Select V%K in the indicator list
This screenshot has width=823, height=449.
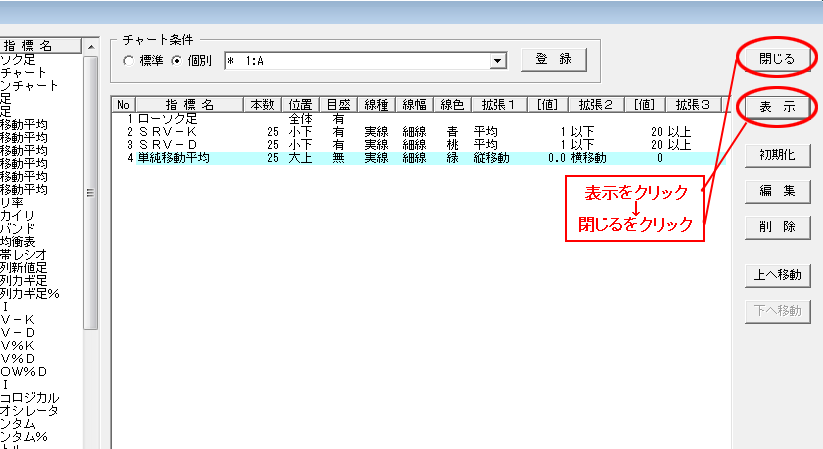click(17, 346)
